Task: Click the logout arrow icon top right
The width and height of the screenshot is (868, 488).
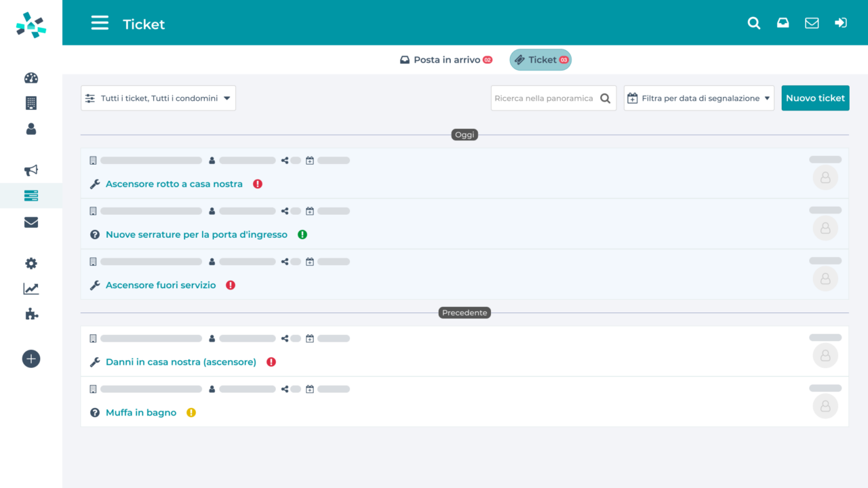Action: [x=841, y=22]
